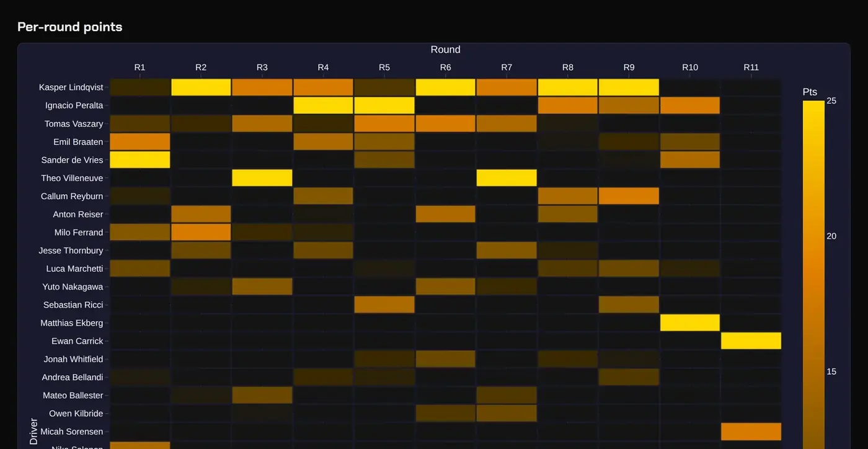
Task: Select the Micah Sorensen driver label
Action: 72,432
